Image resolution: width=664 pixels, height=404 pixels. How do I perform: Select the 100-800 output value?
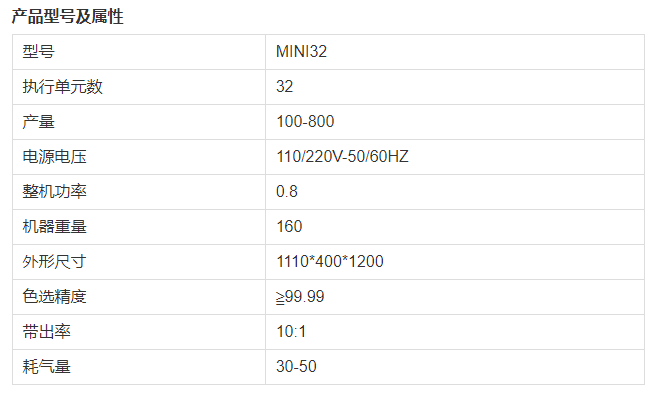click(305, 122)
